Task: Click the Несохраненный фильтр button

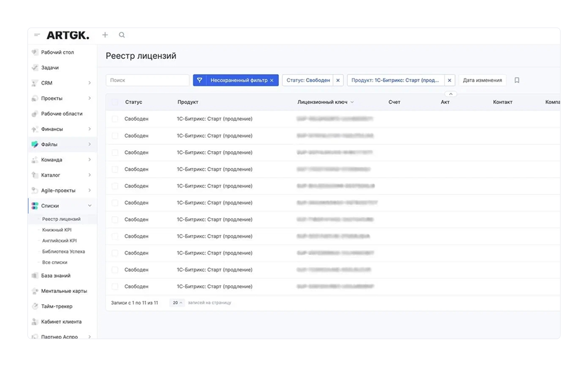Action: (x=236, y=80)
